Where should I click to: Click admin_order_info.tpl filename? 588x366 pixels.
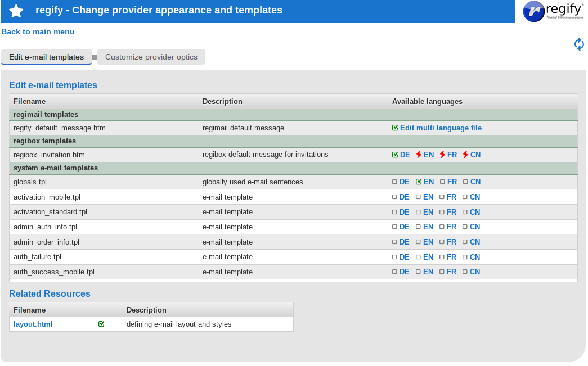[x=47, y=242]
